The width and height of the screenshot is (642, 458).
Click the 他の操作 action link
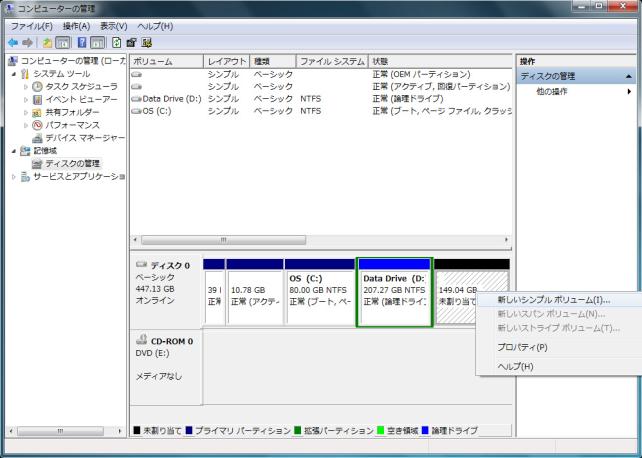[552, 91]
